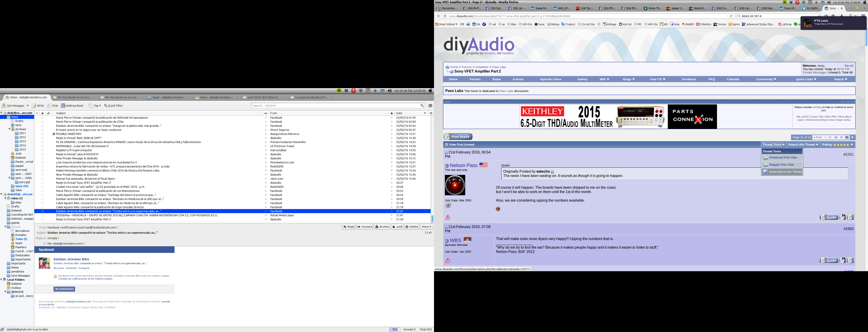The image size is (868, 332).
Task: Open the Junk folder in dady account
Action: pyautogui.click(x=16, y=154)
